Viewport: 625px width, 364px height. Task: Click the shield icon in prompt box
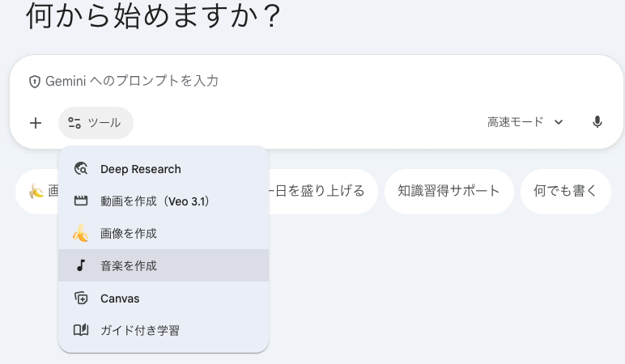click(35, 82)
